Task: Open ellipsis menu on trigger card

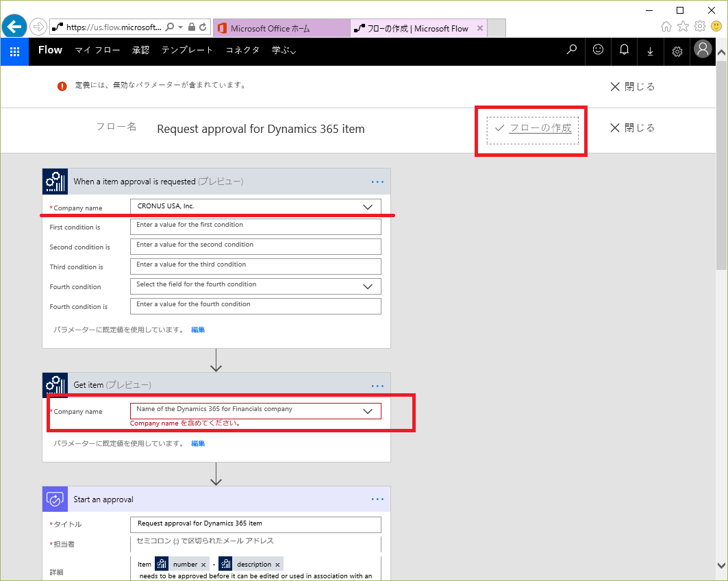Action: tap(377, 182)
